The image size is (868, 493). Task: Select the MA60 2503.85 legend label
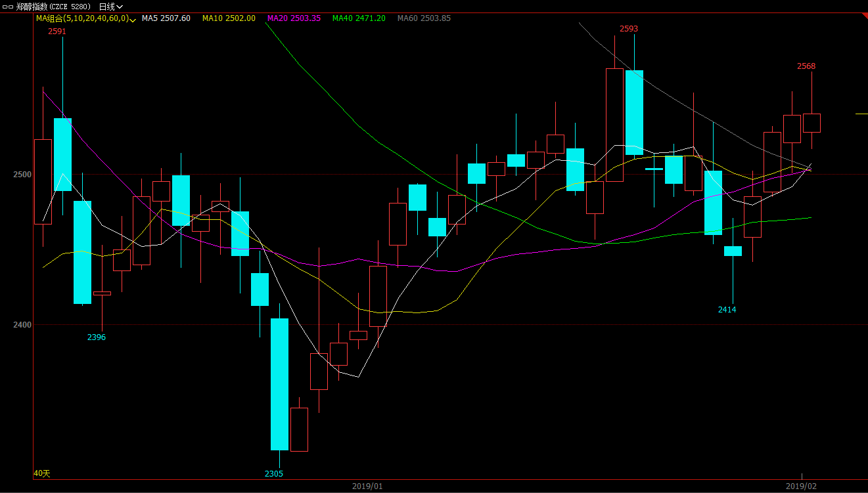[x=424, y=18]
